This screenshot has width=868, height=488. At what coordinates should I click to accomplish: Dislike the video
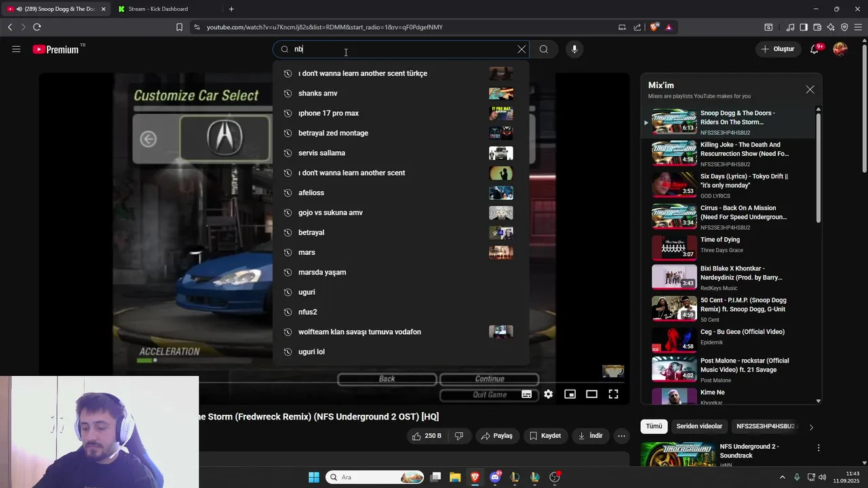459,436
